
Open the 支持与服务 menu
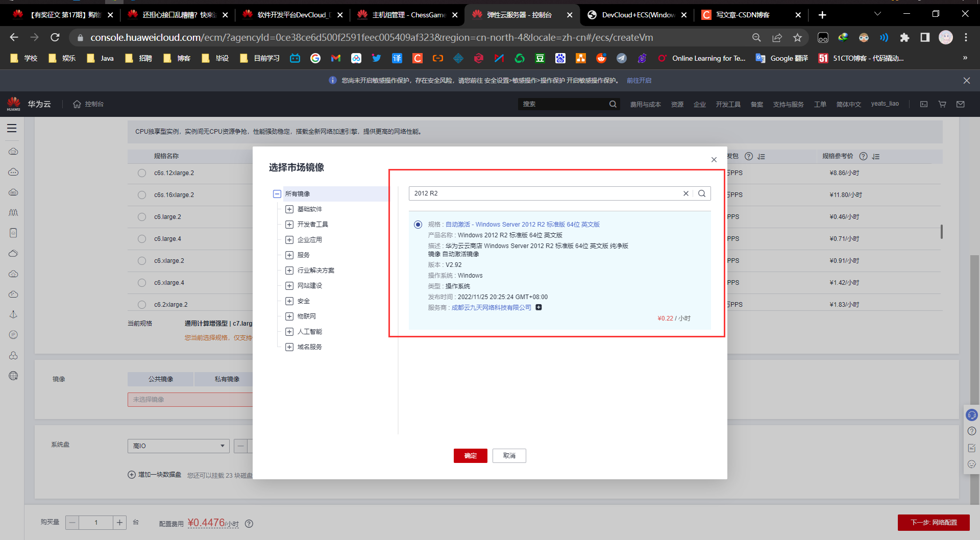click(788, 104)
